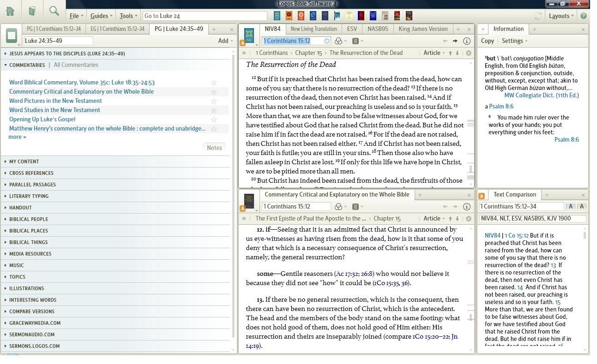Switch to the New Living Translation tab

tap(314, 29)
